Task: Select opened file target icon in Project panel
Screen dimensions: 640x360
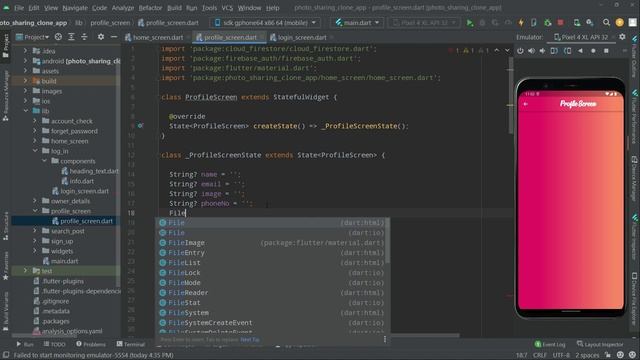Action: [x=58, y=37]
